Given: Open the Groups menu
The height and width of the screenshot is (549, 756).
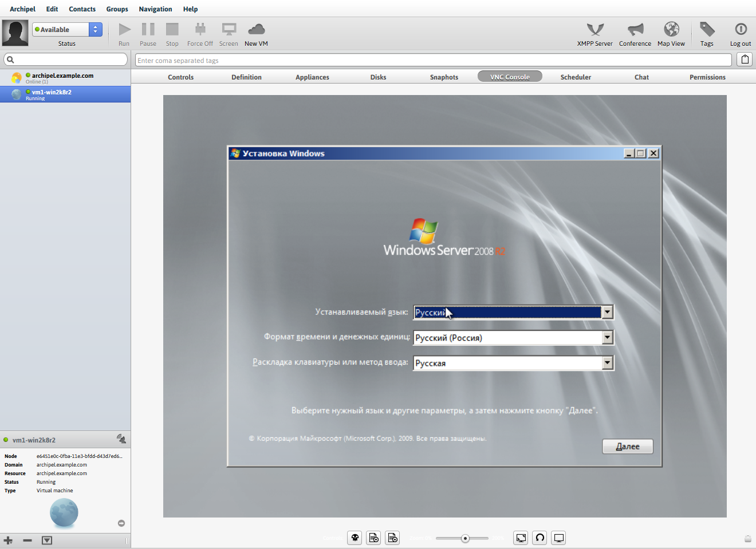Looking at the screenshot, I should pyautogui.click(x=117, y=9).
